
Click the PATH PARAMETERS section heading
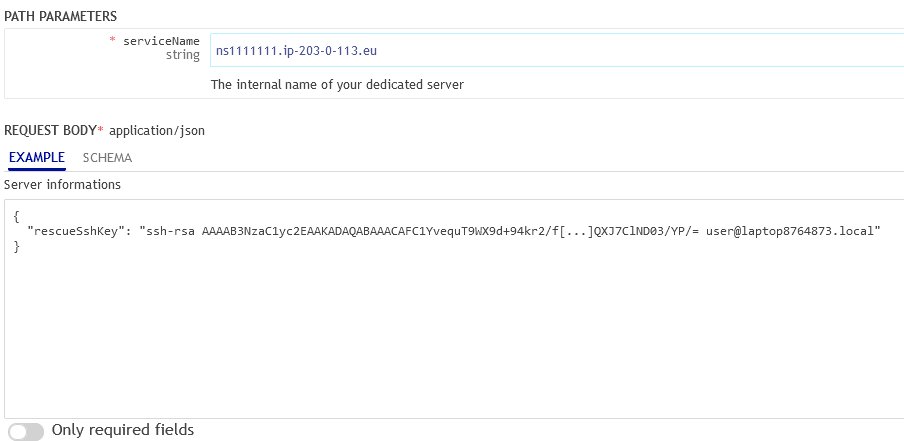pos(60,16)
